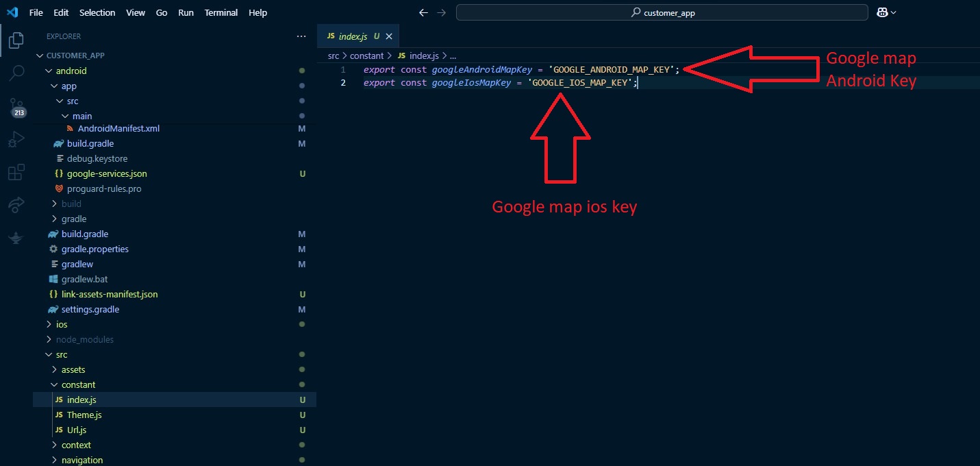Close the index.js editor tab
Screen dimensions: 980x466
point(389,36)
